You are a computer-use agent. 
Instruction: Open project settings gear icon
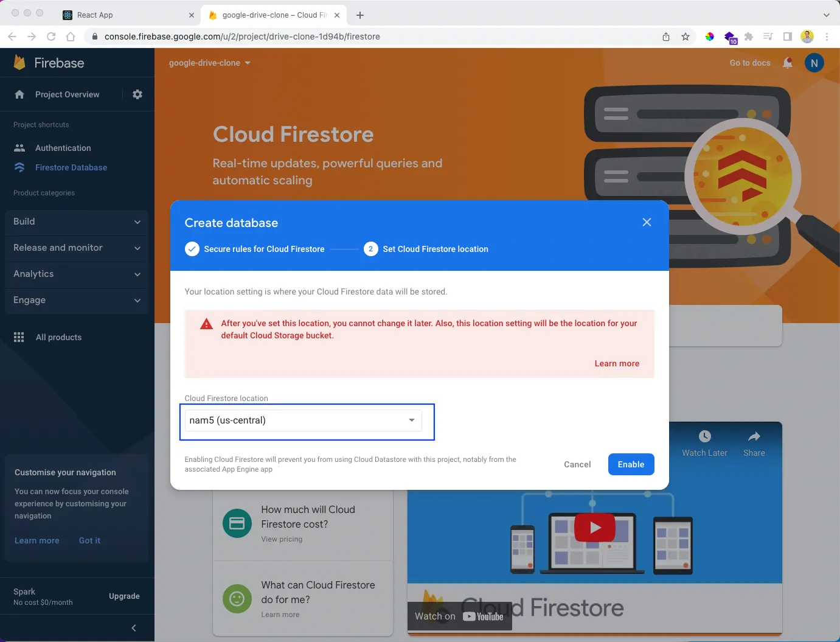137,94
